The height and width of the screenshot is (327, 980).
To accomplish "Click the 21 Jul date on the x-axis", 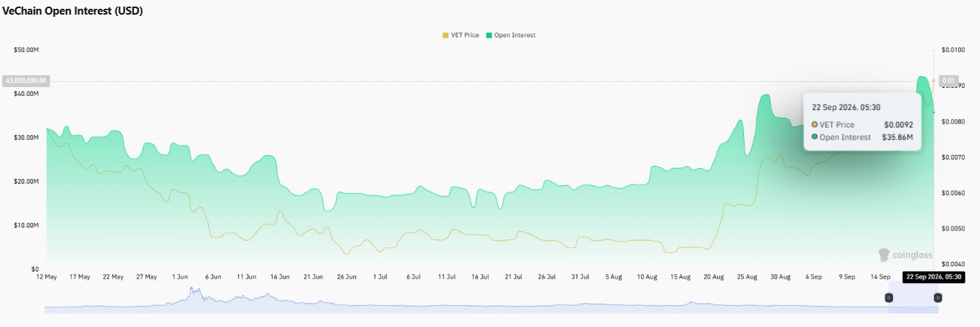I will pyautogui.click(x=514, y=277).
